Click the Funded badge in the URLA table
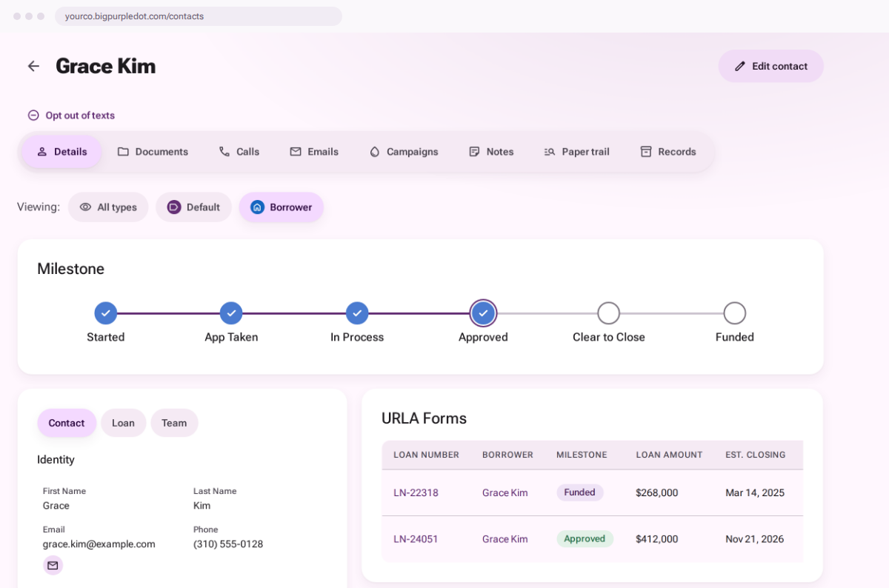This screenshot has height=588, width=889. click(x=580, y=492)
